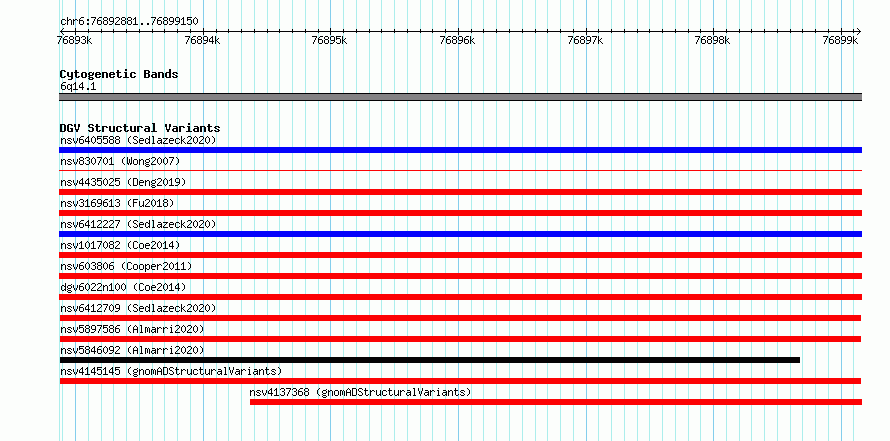This screenshot has height=441, width=890.
Task: Click the red bar under nsv1017082
Action: [x=460, y=255]
